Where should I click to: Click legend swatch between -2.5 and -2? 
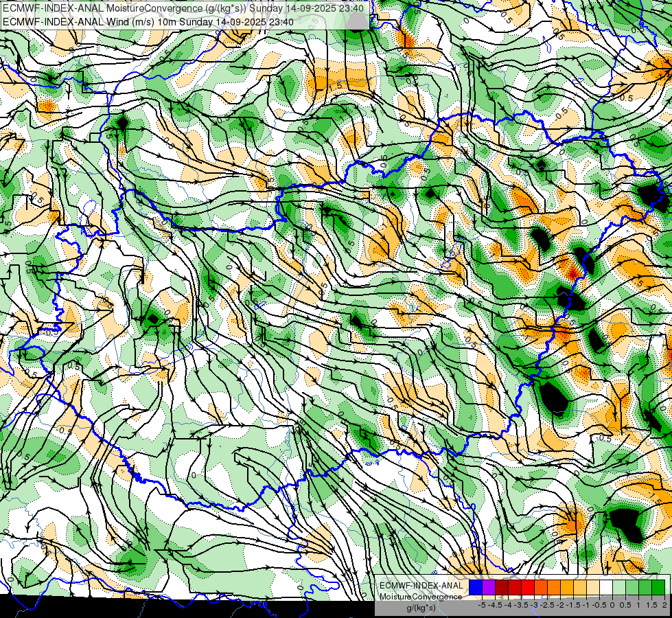(x=554, y=587)
